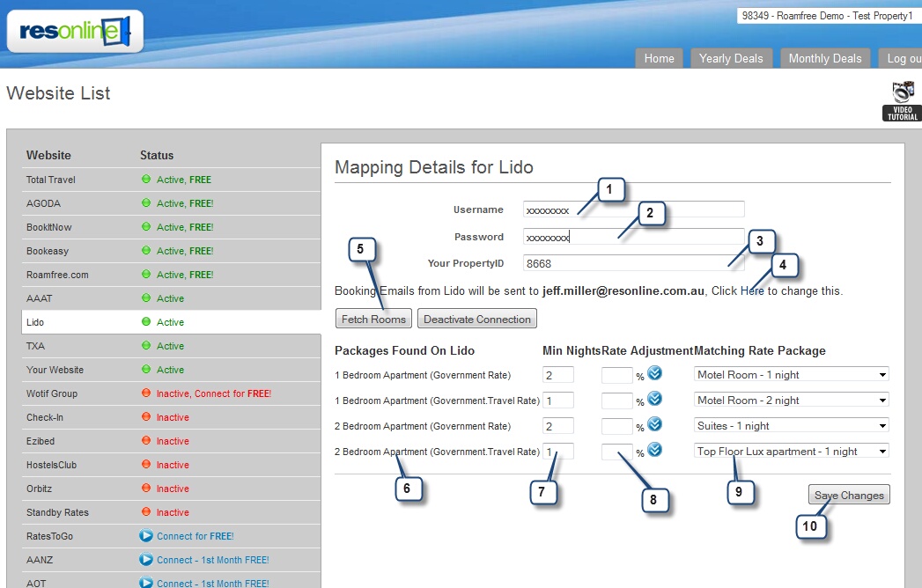Click red status dot for Standby Rates

[146, 512]
